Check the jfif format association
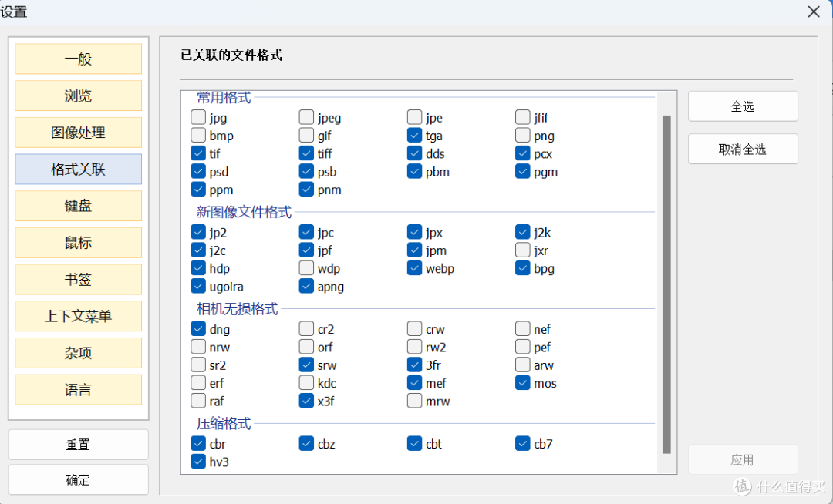 click(x=523, y=117)
